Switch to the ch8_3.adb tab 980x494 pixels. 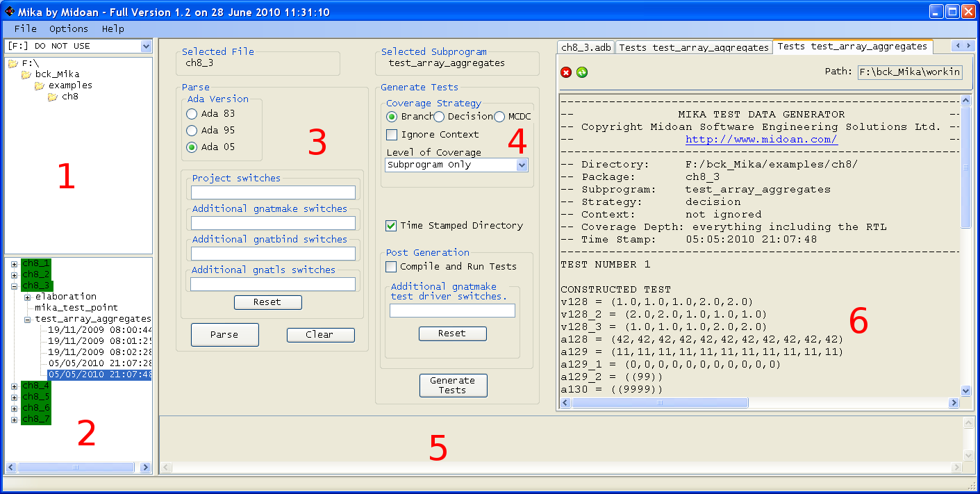(x=587, y=47)
